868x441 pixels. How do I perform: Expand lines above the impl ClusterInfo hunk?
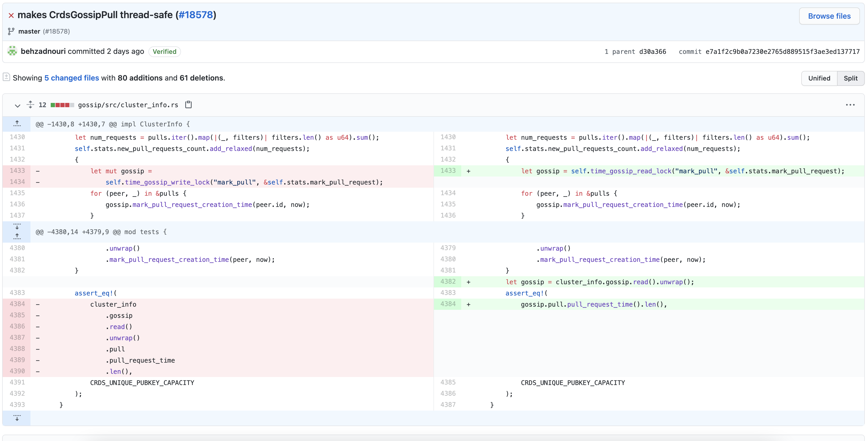click(x=17, y=124)
